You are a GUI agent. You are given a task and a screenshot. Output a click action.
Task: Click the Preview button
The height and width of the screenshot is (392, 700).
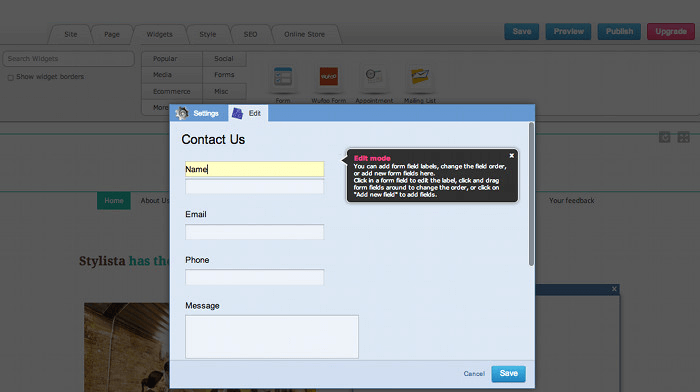click(x=568, y=31)
